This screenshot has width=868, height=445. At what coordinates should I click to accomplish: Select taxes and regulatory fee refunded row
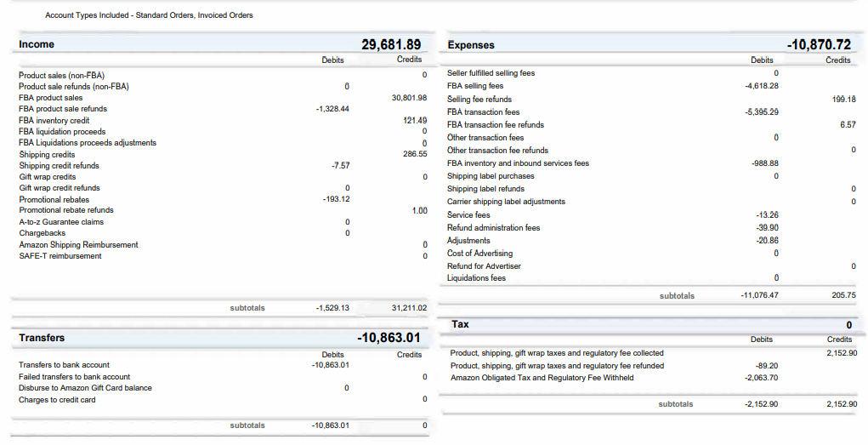[x=557, y=366]
